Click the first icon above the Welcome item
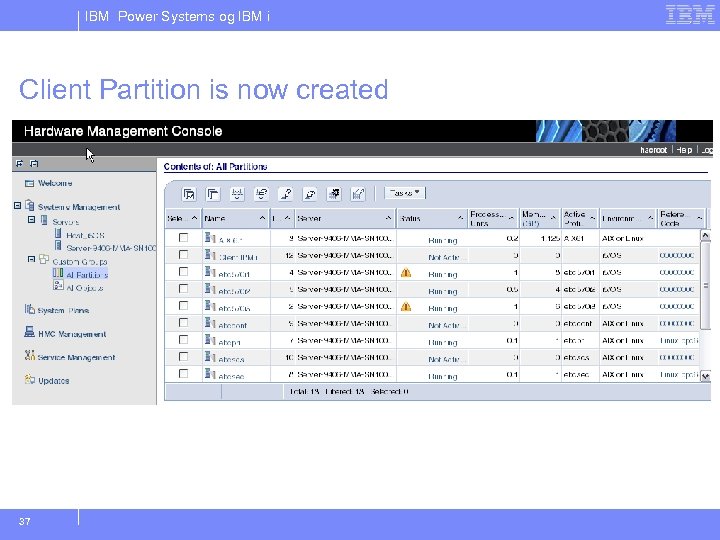 pyautogui.click(x=19, y=163)
